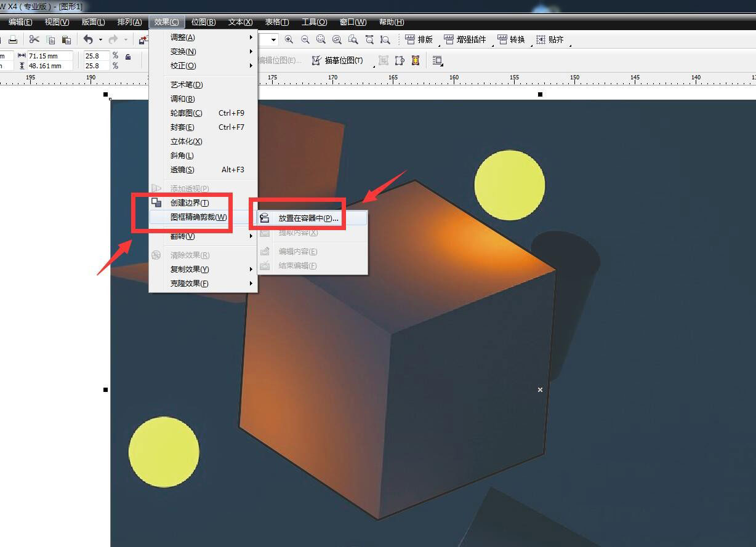Expand the undo history dropdown arrow
The height and width of the screenshot is (547, 756).
coord(100,40)
